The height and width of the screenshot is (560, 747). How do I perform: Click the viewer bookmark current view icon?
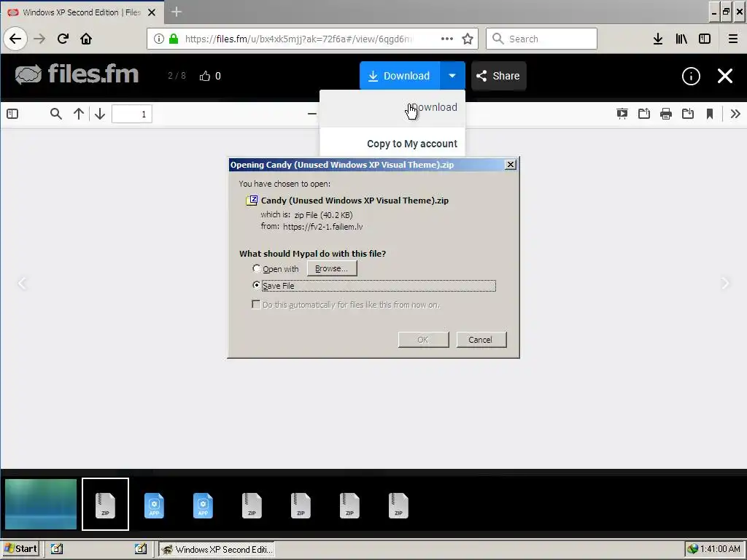710,114
